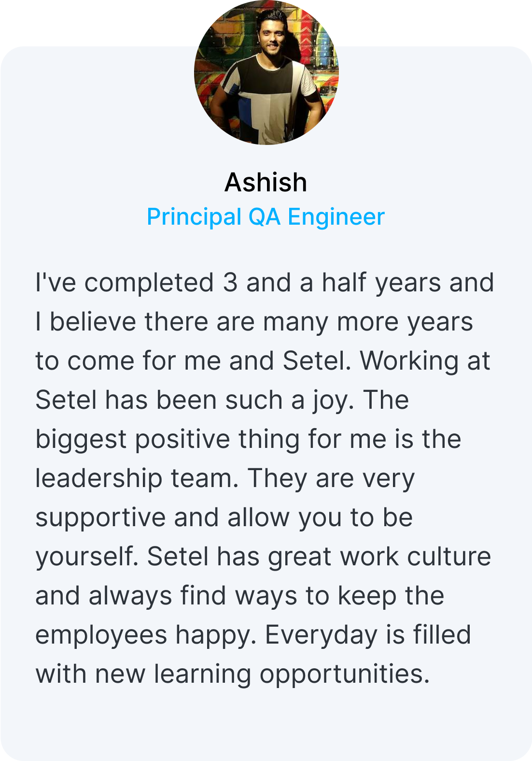This screenshot has width=532, height=761.
Task: Click the line starting "biggest positive thing"
Action: pyautogui.click(x=248, y=439)
